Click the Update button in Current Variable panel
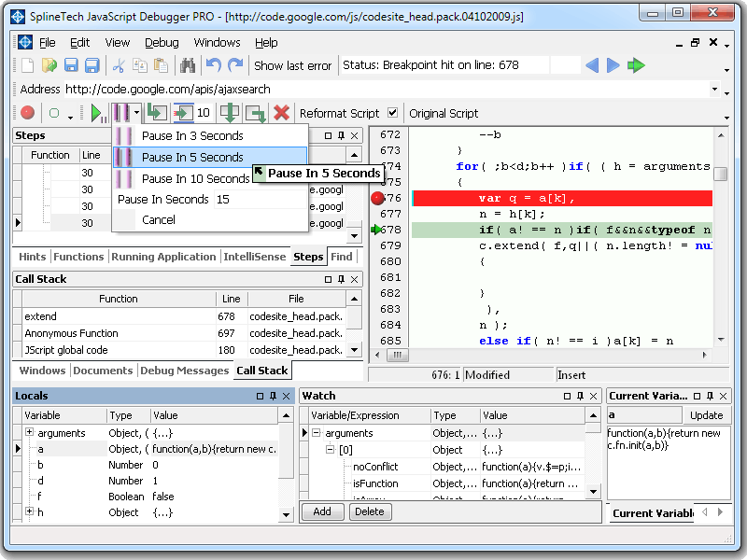 click(x=707, y=415)
